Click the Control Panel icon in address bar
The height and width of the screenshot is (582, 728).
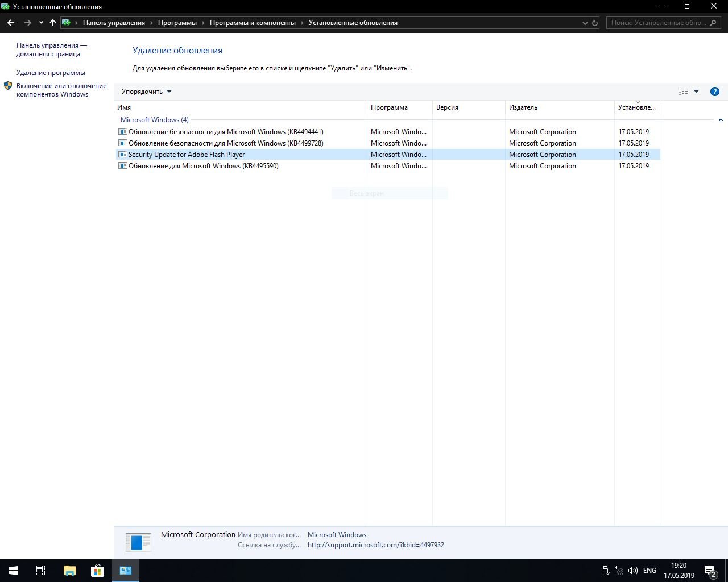point(67,23)
